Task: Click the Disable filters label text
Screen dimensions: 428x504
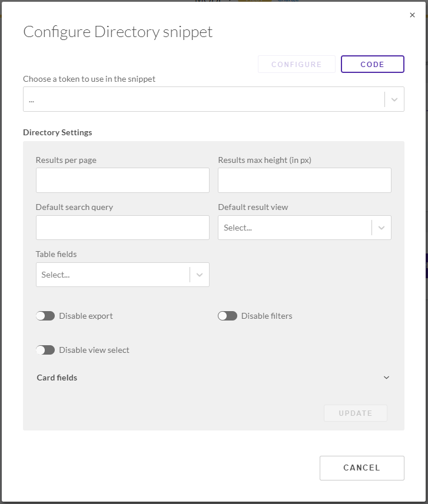Action: pos(267,316)
